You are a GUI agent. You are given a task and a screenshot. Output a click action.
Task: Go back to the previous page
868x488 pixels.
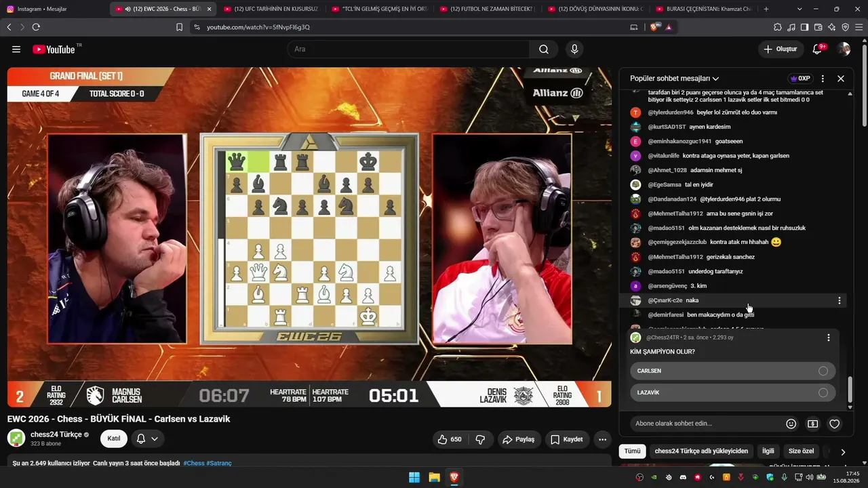9,27
